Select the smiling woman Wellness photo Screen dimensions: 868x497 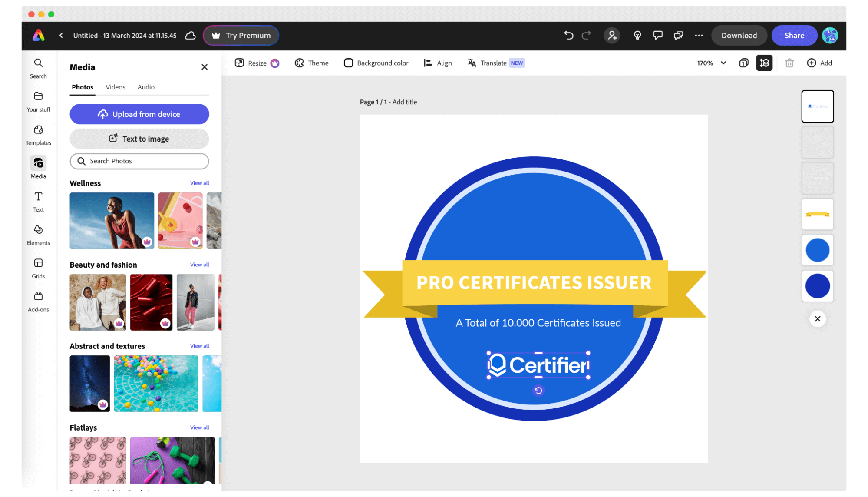click(112, 221)
